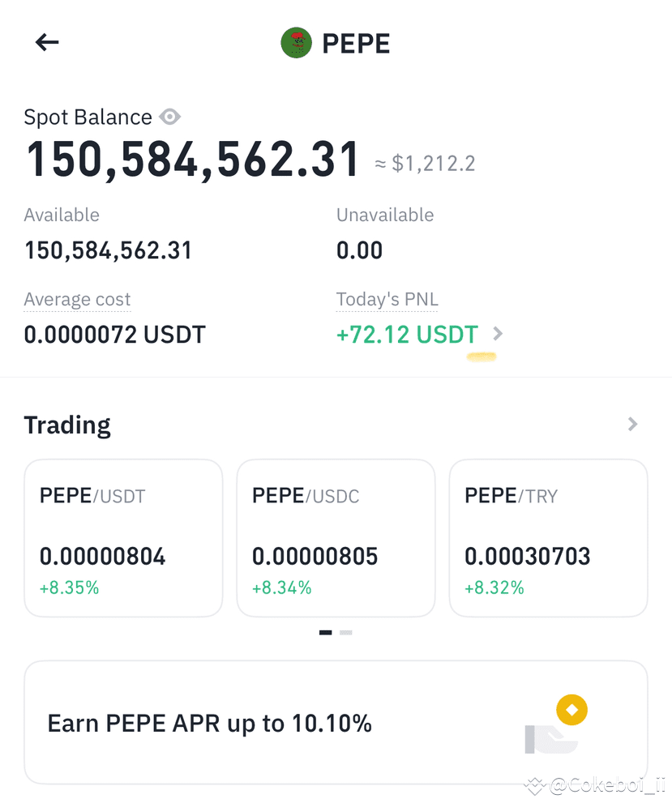
Task: Tap the +8.35% change on PEPE/USDT
Action: point(69,587)
